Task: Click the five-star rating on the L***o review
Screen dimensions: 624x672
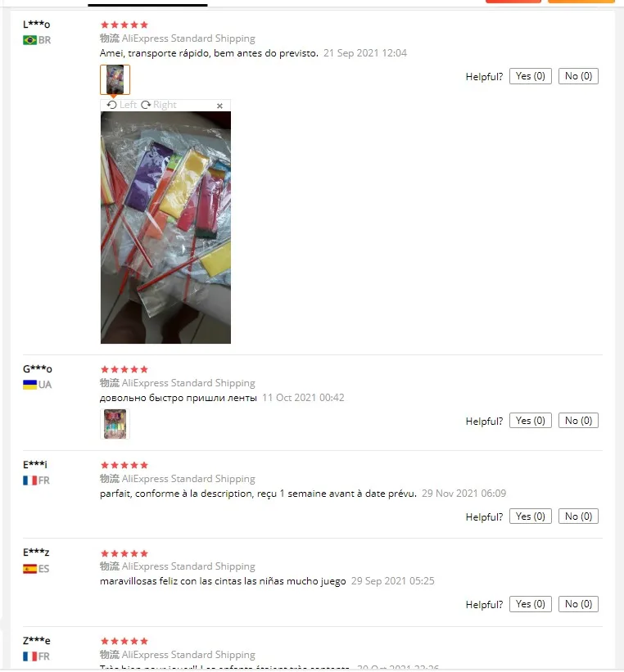Action: pos(124,25)
